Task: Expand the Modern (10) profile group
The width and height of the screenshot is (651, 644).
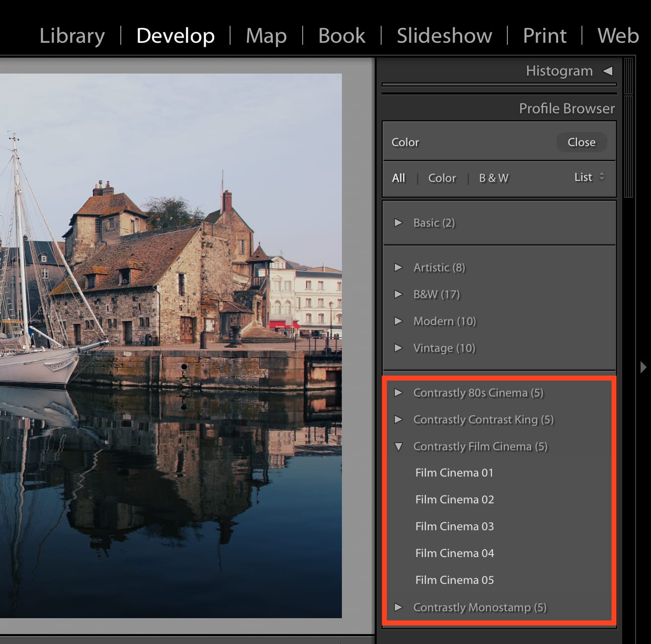Action: pyautogui.click(x=398, y=321)
